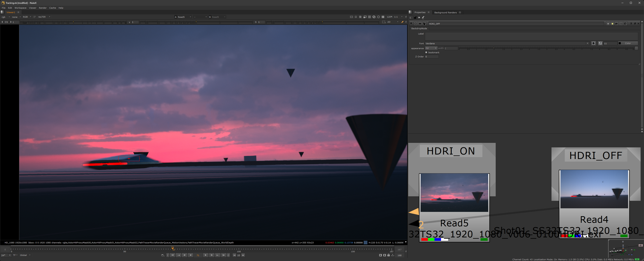Switch to the Background Renders tab
This screenshot has height=261, width=644.
(x=445, y=12)
